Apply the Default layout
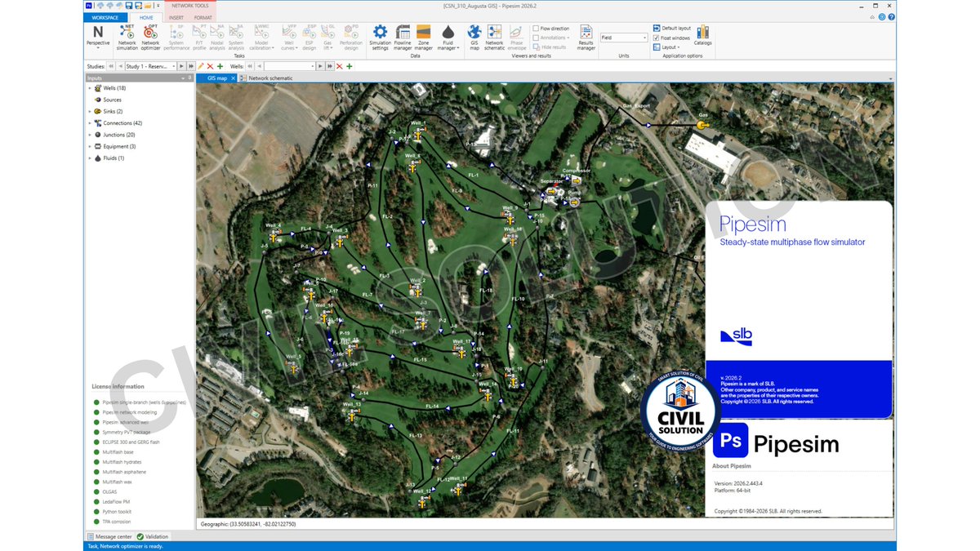 point(671,28)
